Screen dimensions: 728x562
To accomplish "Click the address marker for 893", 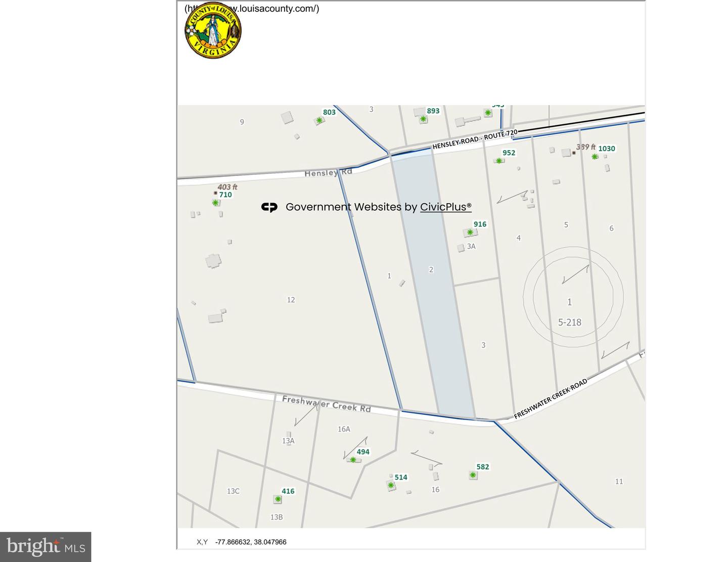I will click(x=423, y=119).
